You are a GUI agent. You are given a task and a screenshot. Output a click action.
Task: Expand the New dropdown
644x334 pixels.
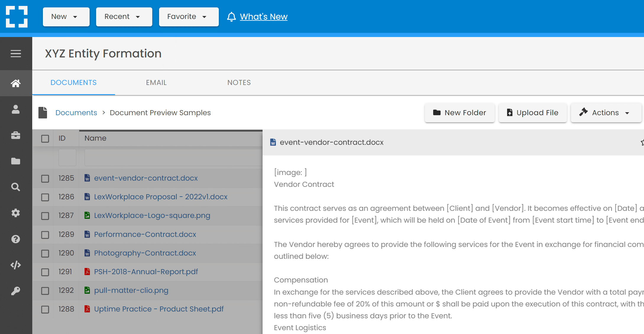[x=66, y=17]
